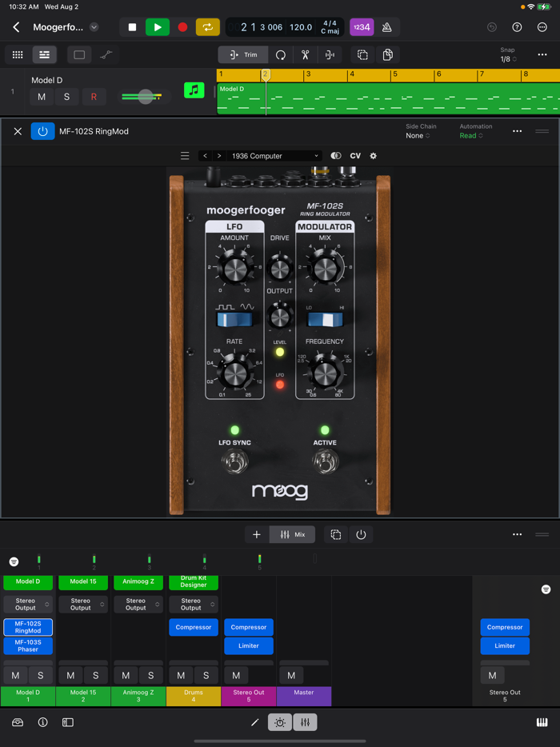This screenshot has width=560, height=747.
Task: Toggle the automation curve icon
Action: coord(106,55)
